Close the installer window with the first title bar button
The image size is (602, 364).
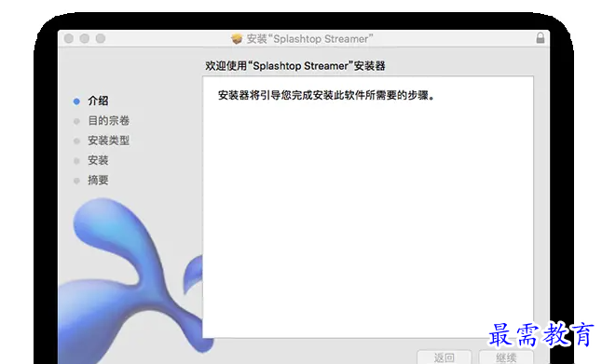pos(69,38)
